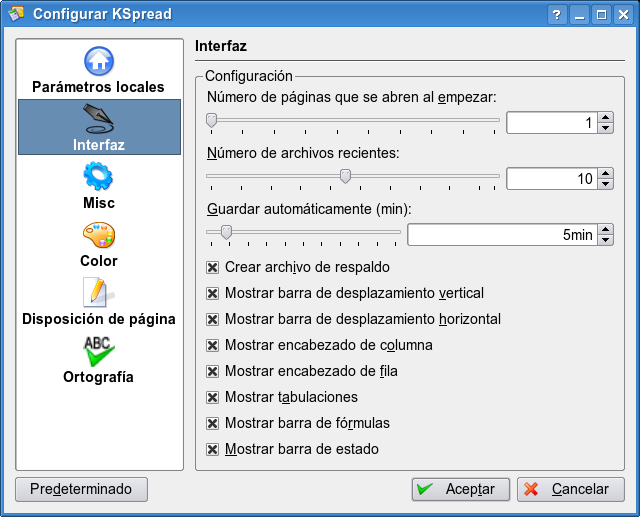Toggle Mostrar barra de estado checkbox
640x517 pixels.
[212, 450]
